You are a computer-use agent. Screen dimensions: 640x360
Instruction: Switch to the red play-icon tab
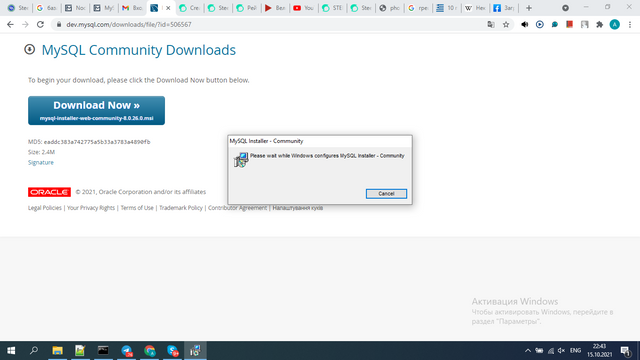coord(275,8)
